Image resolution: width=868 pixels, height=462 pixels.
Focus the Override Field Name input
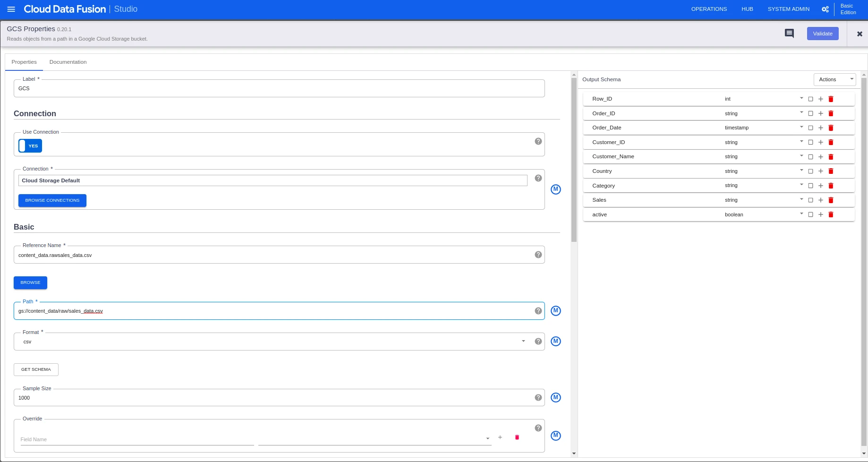pyautogui.click(x=137, y=439)
